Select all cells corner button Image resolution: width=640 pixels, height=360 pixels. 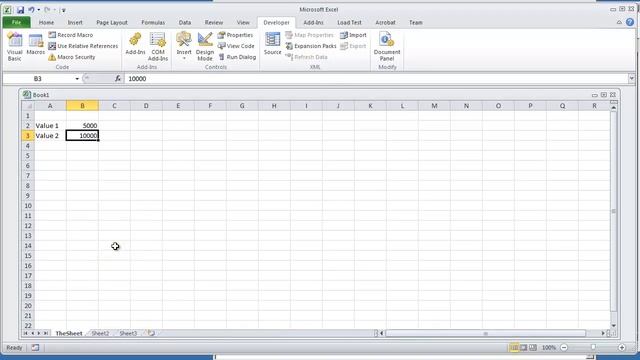point(28,106)
